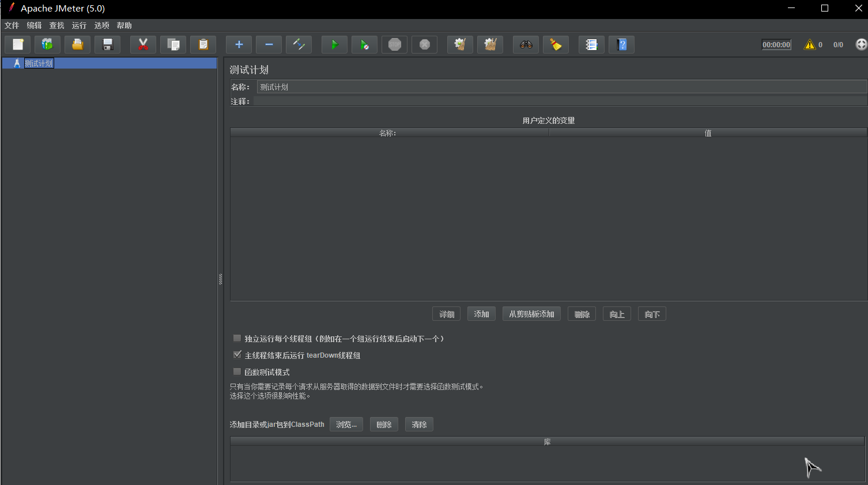Click the 详细 button
Screen dimensions: 868x485
click(447, 314)
